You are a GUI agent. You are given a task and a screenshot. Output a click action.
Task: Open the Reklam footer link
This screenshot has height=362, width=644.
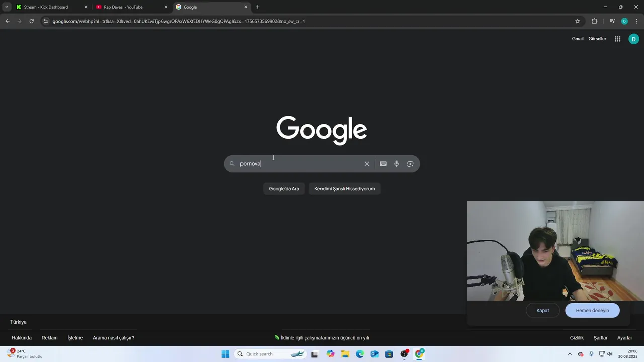(x=49, y=338)
